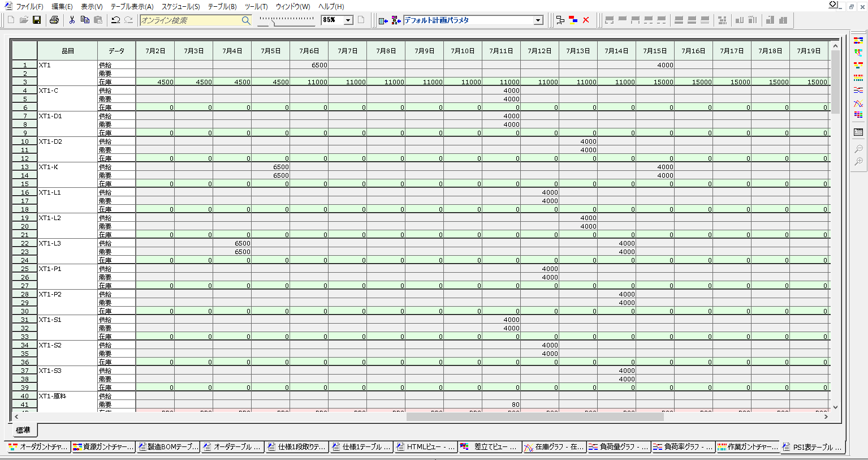Open the ツール(T) menu
868x460 pixels.
coord(256,7)
